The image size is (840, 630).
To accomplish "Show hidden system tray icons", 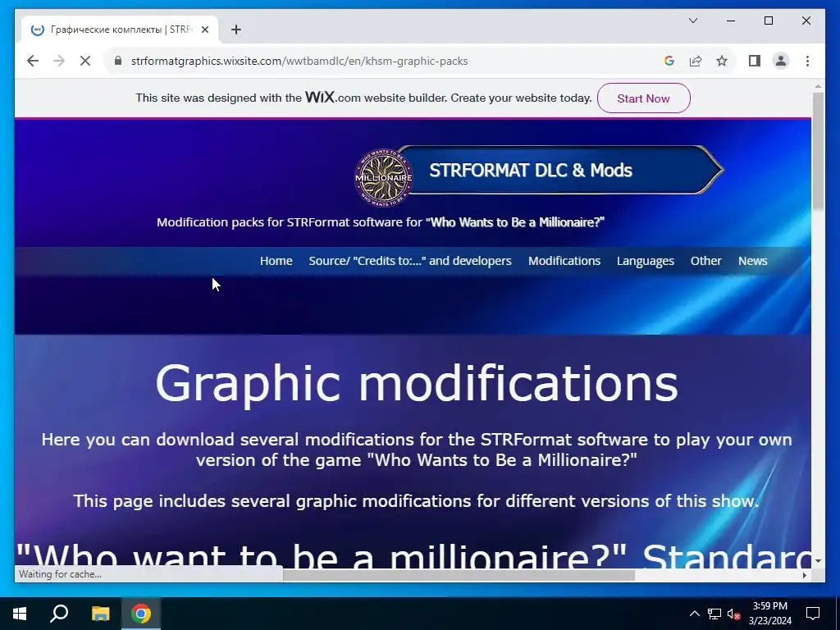I will tap(694, 614).
